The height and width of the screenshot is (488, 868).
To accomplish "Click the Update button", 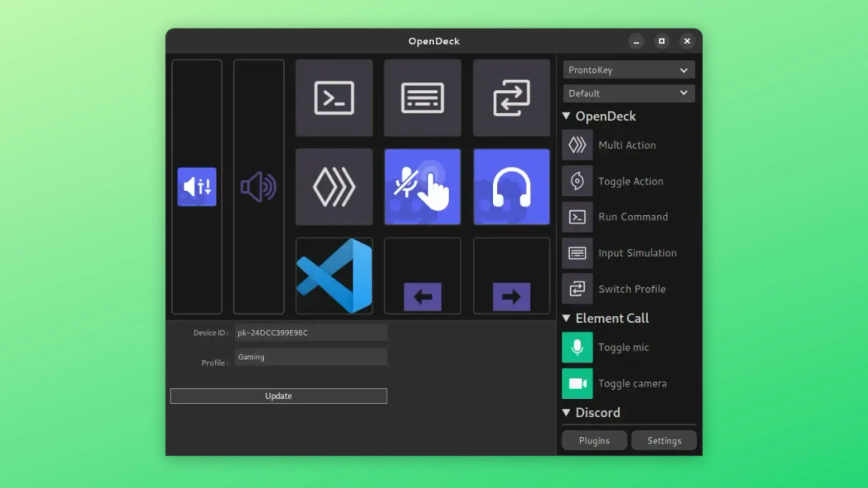I will pyautogui.click(x=278, y=396).
